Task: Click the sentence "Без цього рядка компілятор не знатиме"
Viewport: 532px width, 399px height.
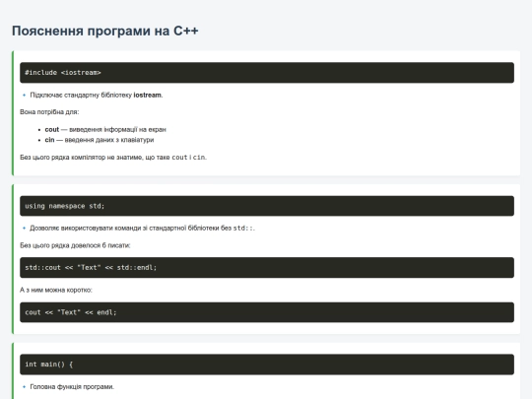Action: pyautogui.click(x=113, y=158)
